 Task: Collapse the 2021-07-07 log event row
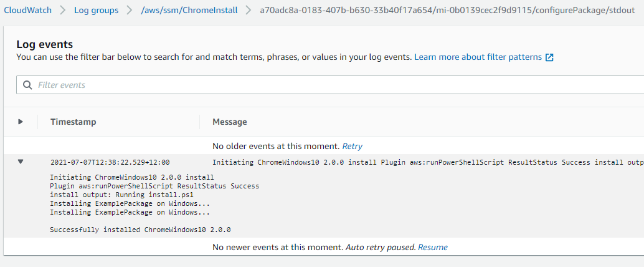pos(21,162)
